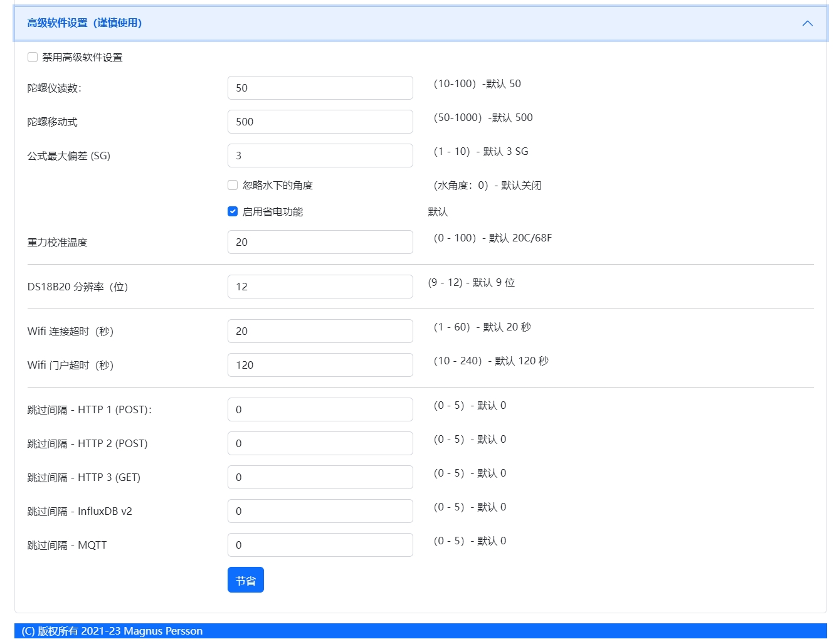Viewport: 839px width, 644px height.
Task: Disable the 启用省电功能 checkbox
Action: [x=233, y=211]
